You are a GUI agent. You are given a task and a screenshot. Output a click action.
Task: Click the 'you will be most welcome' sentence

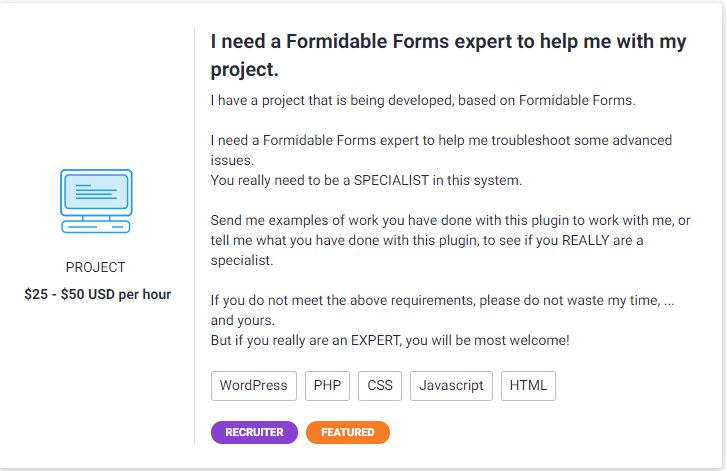click(390, 340)
